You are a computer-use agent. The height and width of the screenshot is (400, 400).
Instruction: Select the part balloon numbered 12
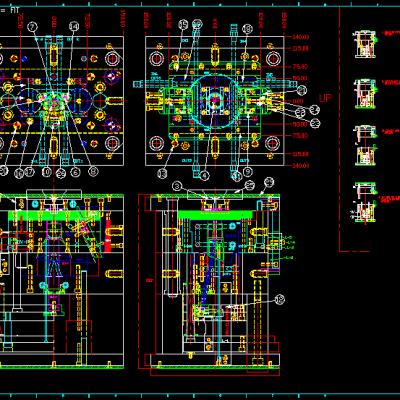coord(280,300)
